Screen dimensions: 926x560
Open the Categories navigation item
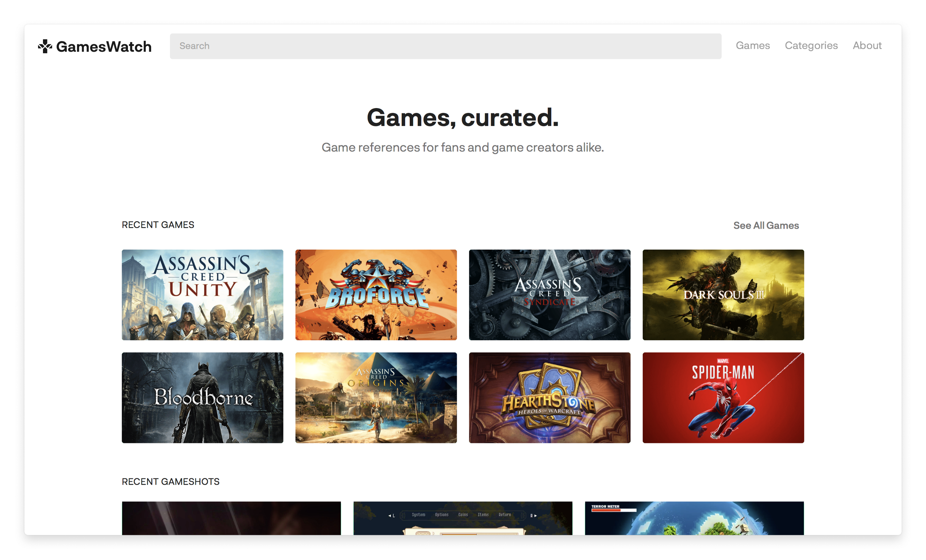tap(811, 45)
